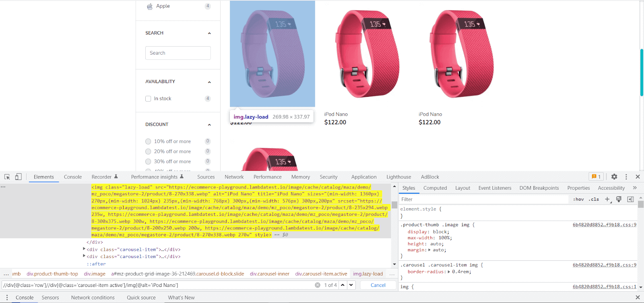Image resolution: width=644 pixels, height=303 pixels.
Task: Focus the sidebar Search input
Action: point(178,53)
